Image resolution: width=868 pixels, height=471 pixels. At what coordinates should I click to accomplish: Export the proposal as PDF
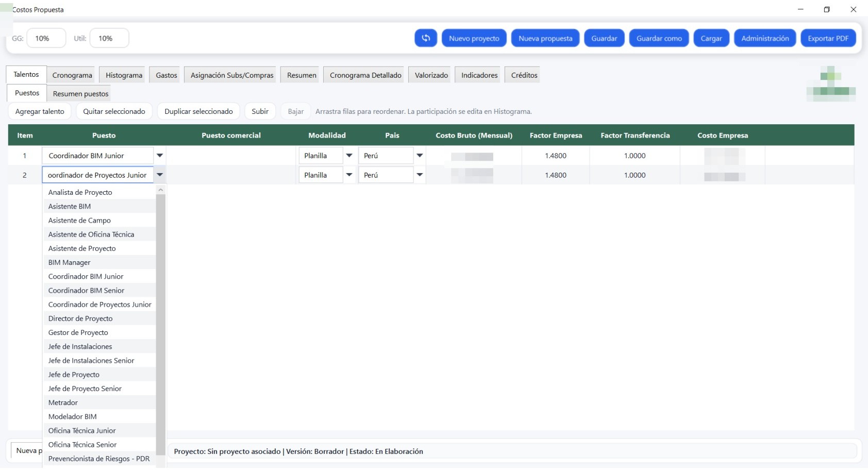pos(828,38)
